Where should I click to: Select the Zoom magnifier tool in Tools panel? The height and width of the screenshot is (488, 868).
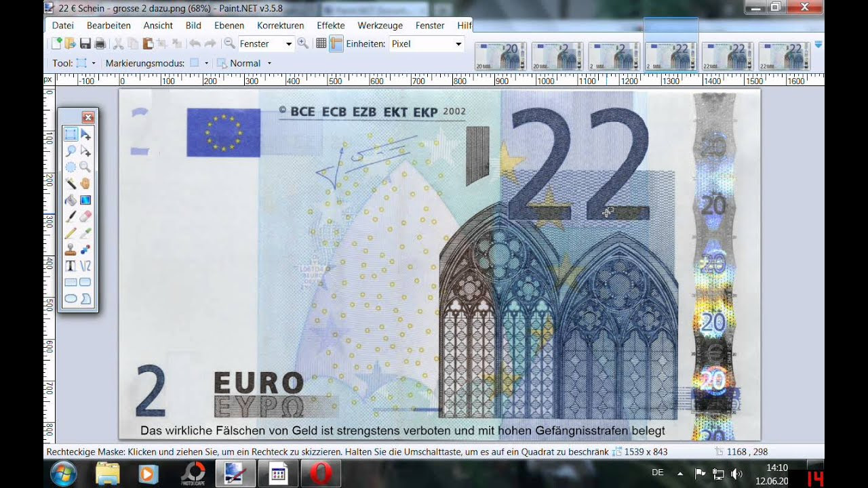pyautogui.click(x=85, y=167)
